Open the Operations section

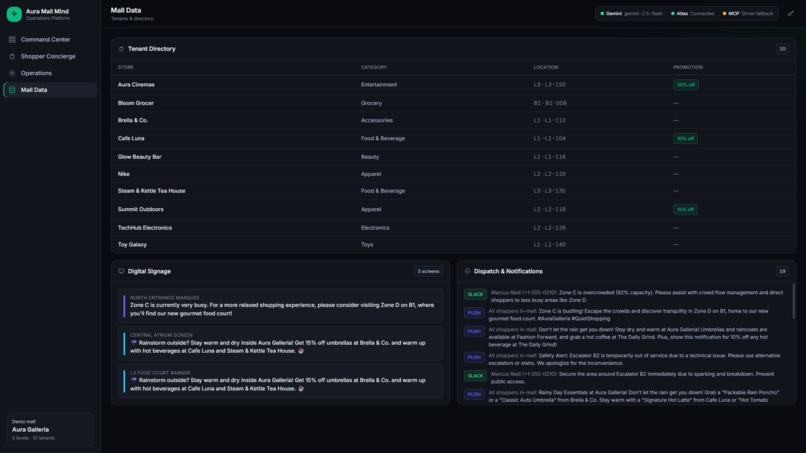point(50,73)
